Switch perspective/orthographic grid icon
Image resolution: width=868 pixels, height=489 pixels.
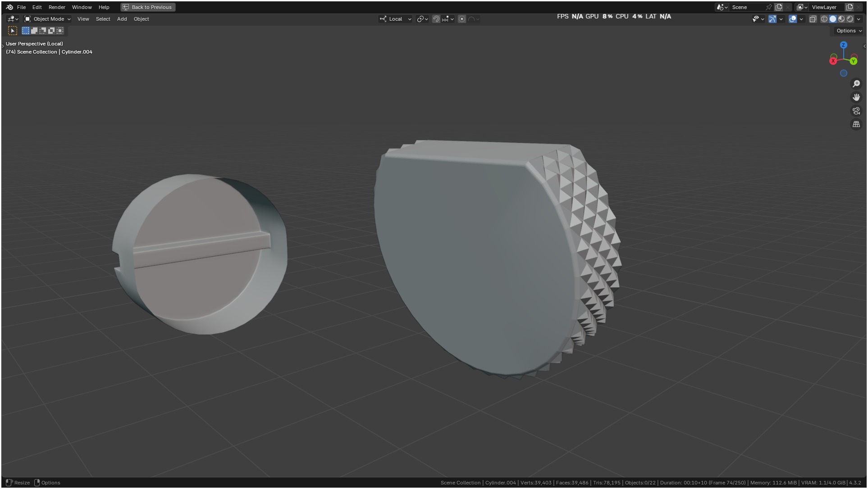(856, 124)
